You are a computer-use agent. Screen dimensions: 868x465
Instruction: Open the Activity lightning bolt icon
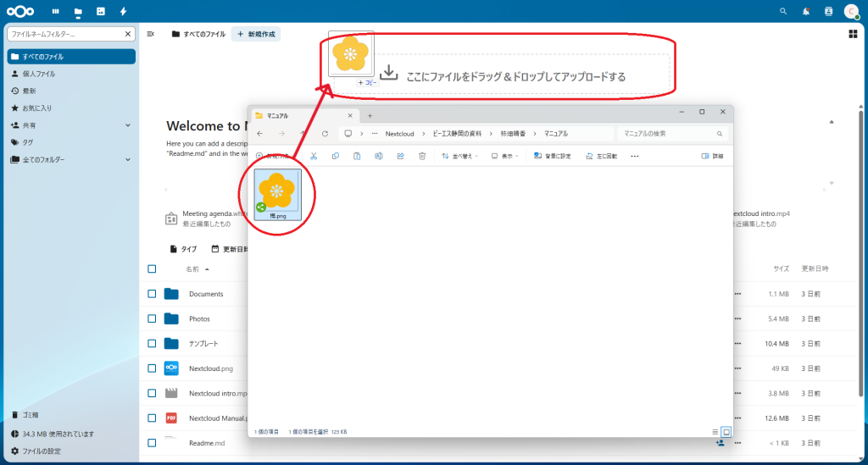click(124, 12)
